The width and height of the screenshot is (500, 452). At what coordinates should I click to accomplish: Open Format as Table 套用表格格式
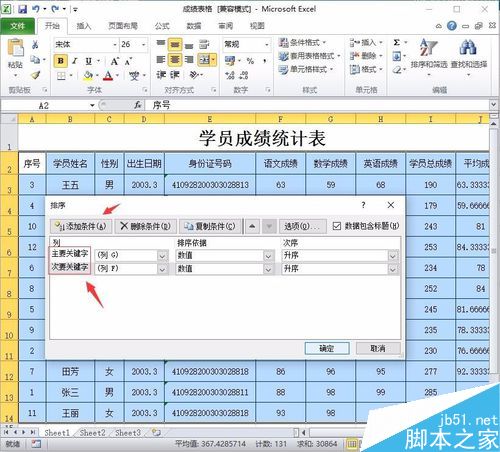(310, 56)
